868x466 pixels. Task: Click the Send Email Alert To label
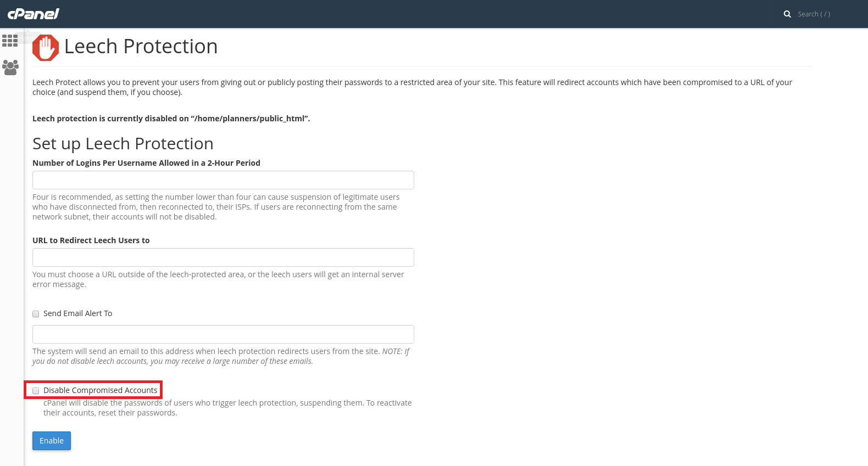pyautogui.click(x=77, y=313)
